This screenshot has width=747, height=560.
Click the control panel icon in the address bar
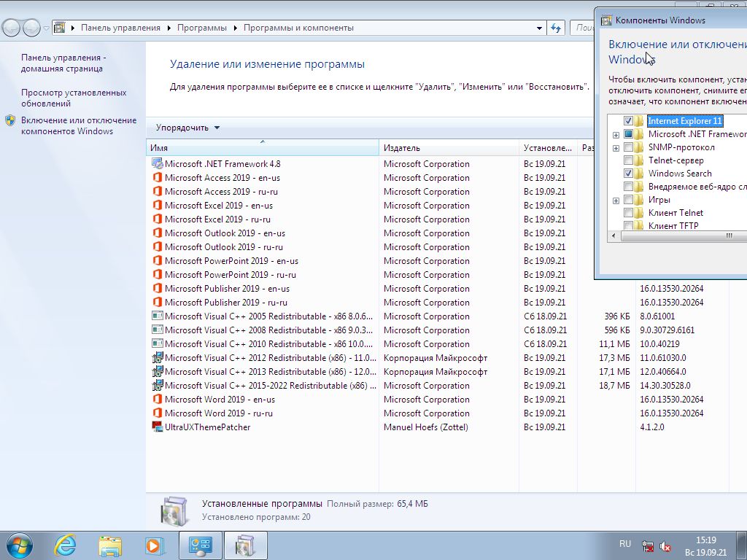point(59,28)
